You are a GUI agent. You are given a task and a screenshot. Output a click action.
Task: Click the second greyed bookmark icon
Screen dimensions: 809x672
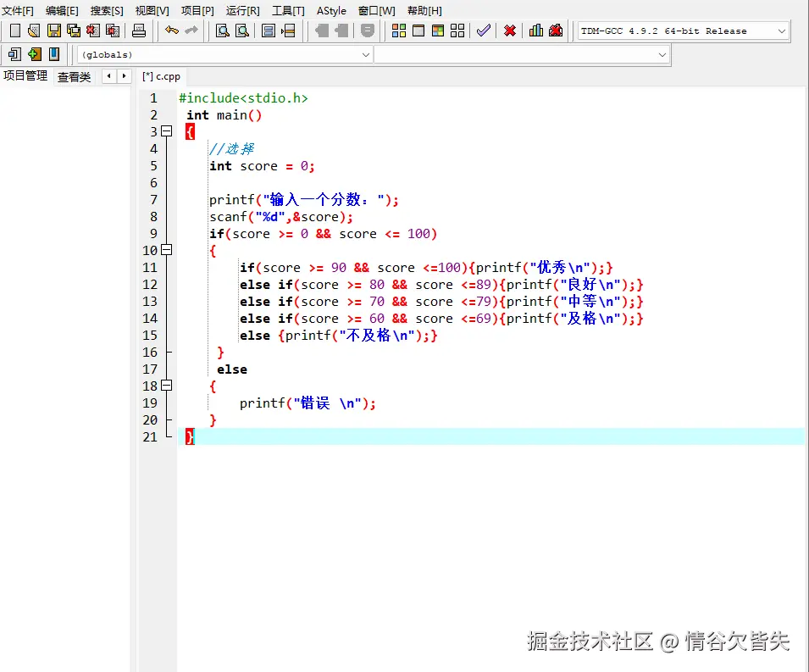[x=341, y=31]
